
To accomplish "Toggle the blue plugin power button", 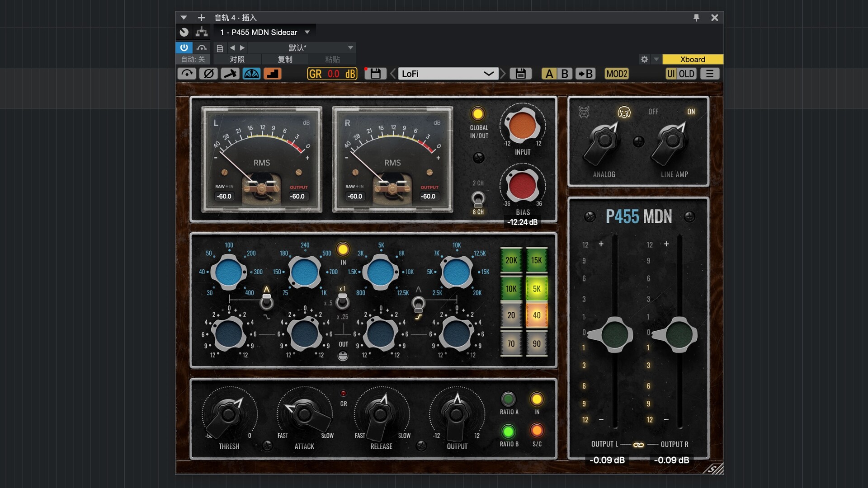I will click(x=184, y=47).
